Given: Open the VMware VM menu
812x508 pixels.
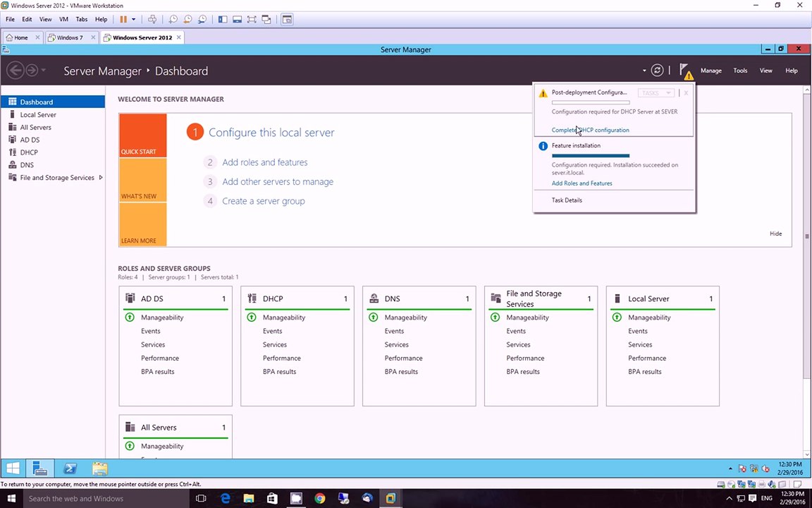Looking at the screenshot, I should [63, 19].
